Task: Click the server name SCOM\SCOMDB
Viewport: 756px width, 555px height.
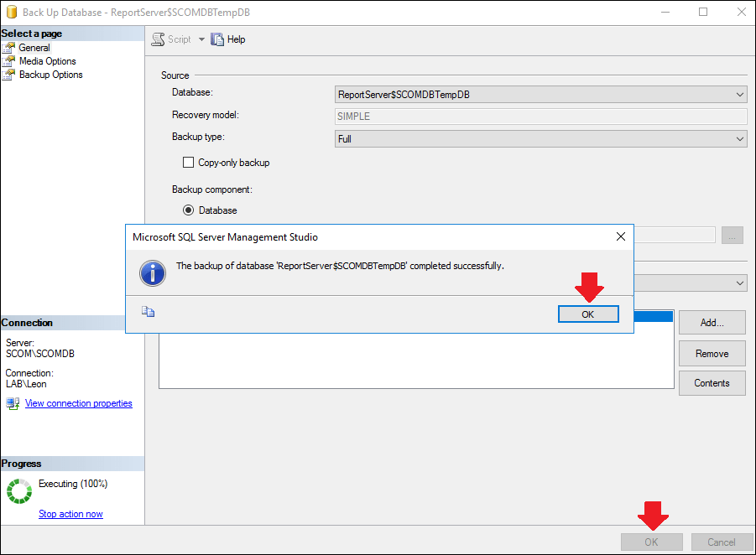Action: 40,354
